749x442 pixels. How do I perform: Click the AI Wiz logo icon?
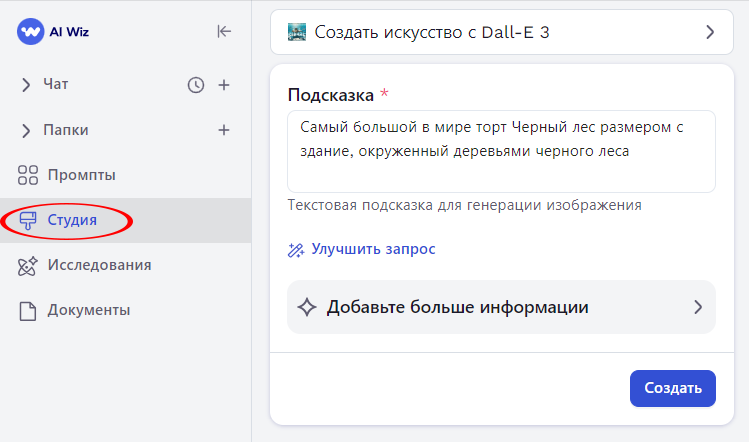(x=31, y=31)
